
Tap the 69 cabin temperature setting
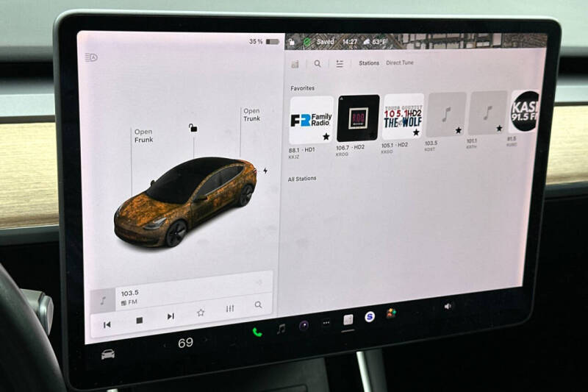(x=185, y=343)
